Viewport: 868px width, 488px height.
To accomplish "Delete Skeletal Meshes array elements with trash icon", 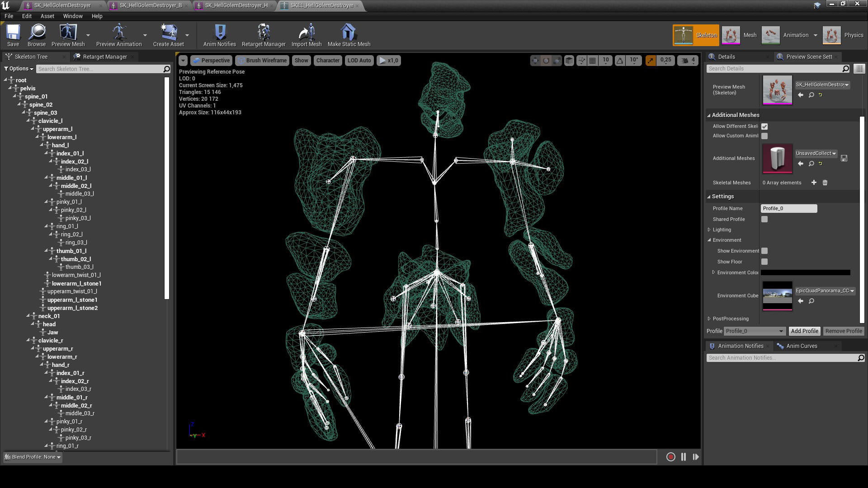I will click(825, 183).
